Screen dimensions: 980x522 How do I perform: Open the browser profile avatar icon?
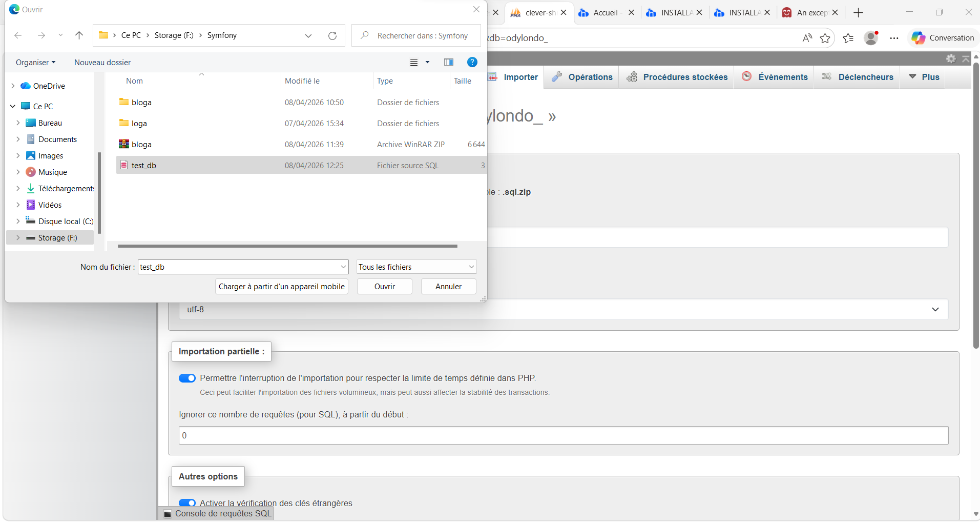pos(871,38)
